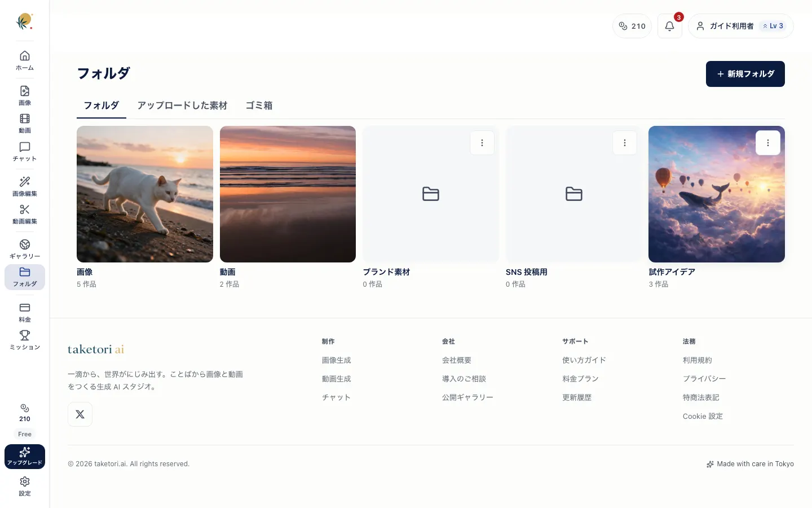Open the 利用規約 footer link
Image resolution: width=812 pixels, height=508 pixels.
(x=698, y=360)
